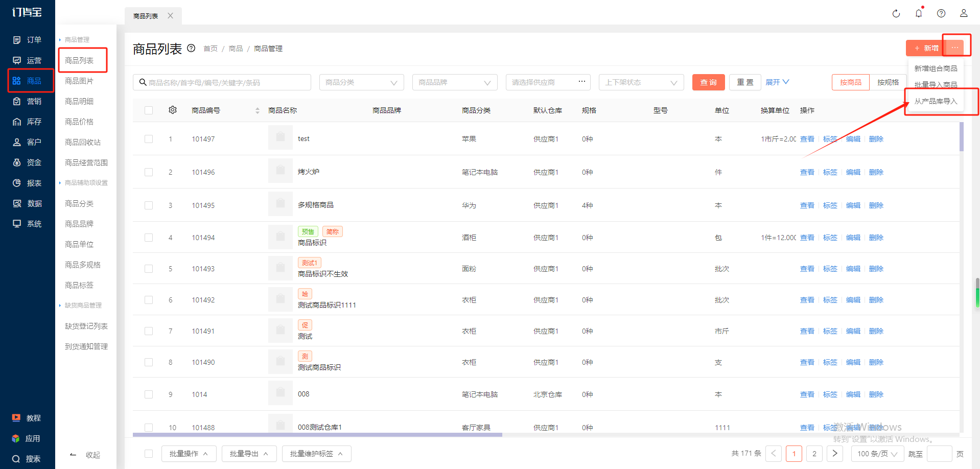980x469 pixels.
Task: Switch to the 按规格 view tab
Action: [x=888, y=82]
